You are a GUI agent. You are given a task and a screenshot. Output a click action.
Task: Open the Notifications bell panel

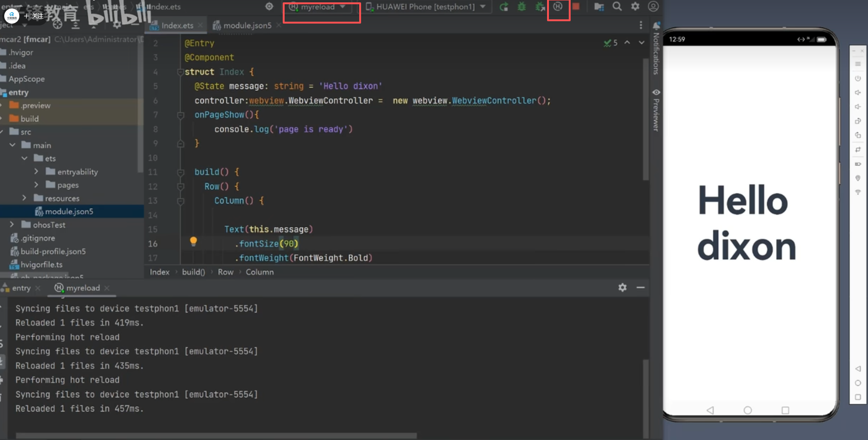(656, 47)
